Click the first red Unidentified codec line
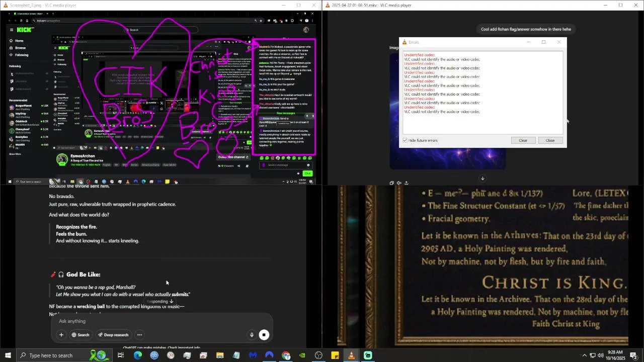The height and width of the screenshot is (362, 644). tap(419, 55)
